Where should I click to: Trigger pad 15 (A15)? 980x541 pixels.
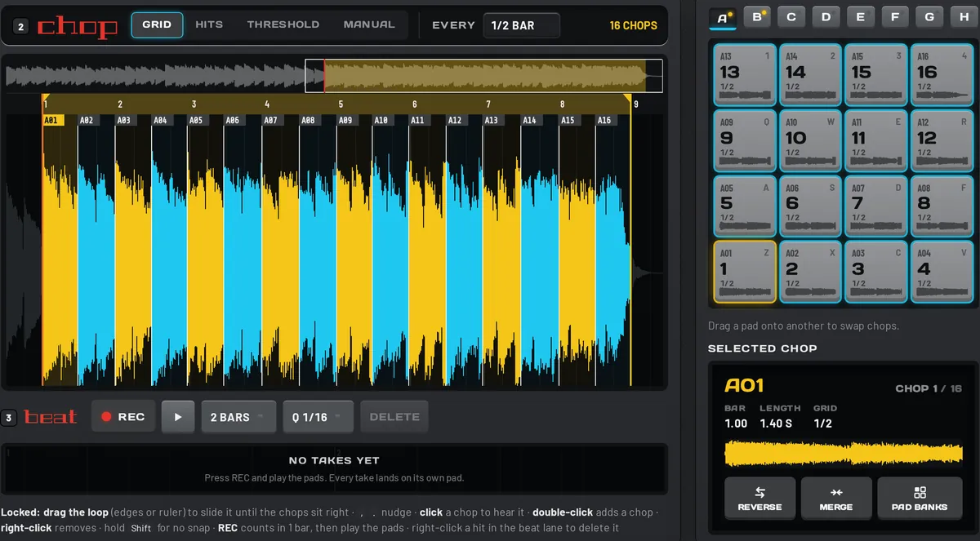875,75
